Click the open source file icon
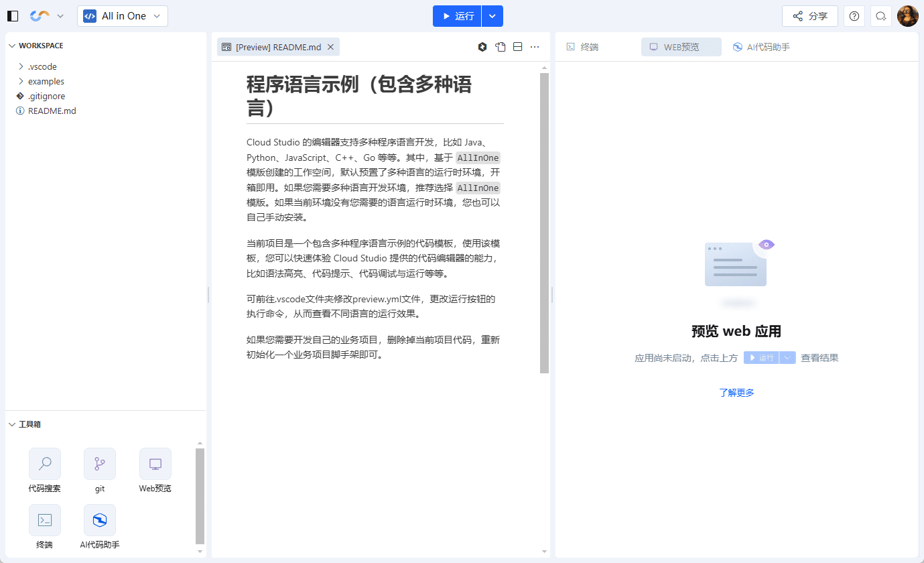This screenshot has width=924, height=563. coord(500,47)
